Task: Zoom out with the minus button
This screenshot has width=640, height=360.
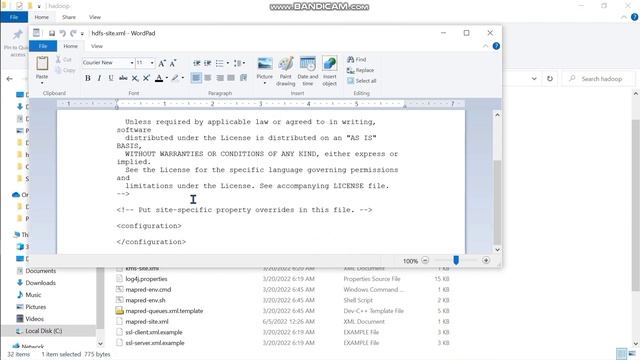Action: click(425, 260)
